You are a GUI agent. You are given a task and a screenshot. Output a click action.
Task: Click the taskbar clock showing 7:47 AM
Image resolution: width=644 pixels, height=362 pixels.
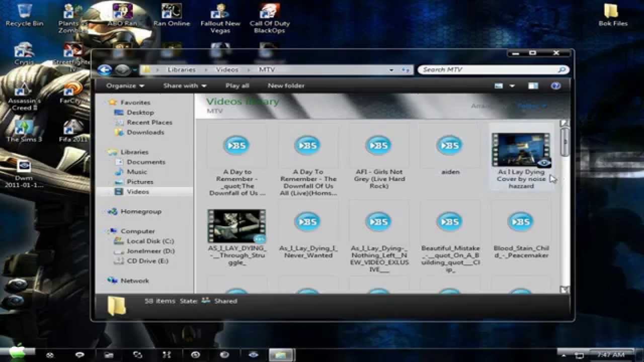(610, 355)
